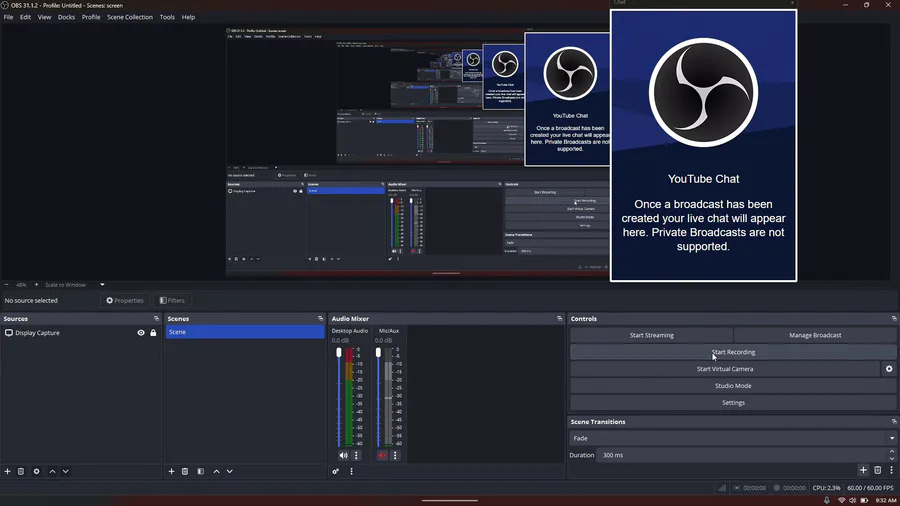Move scene down in Scenes toolbar

(230, 471)
